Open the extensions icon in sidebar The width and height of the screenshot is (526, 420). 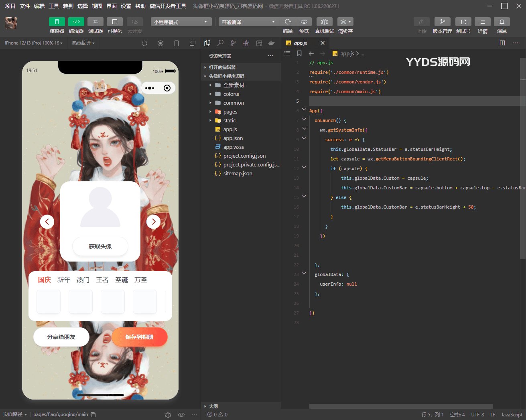(x=246, y=43)
